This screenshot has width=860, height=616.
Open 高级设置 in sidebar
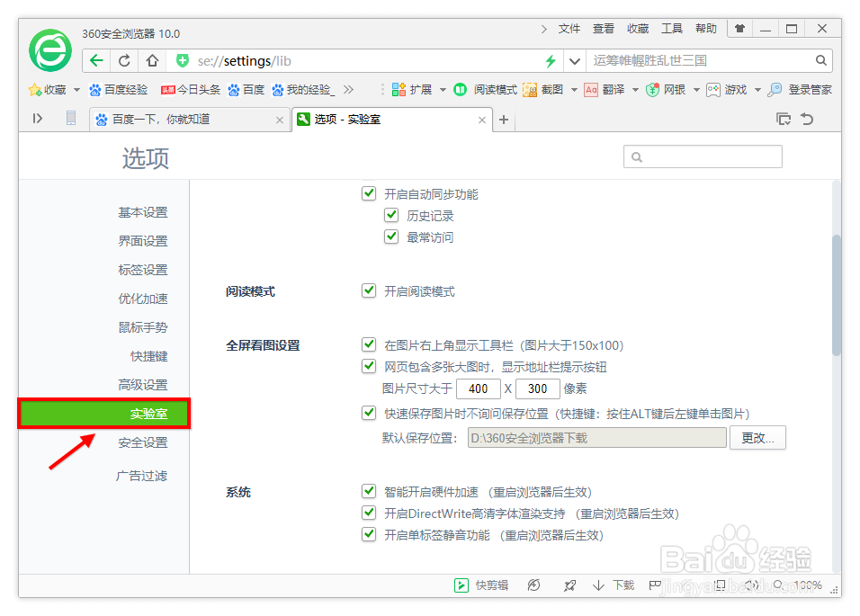(143, 385)
